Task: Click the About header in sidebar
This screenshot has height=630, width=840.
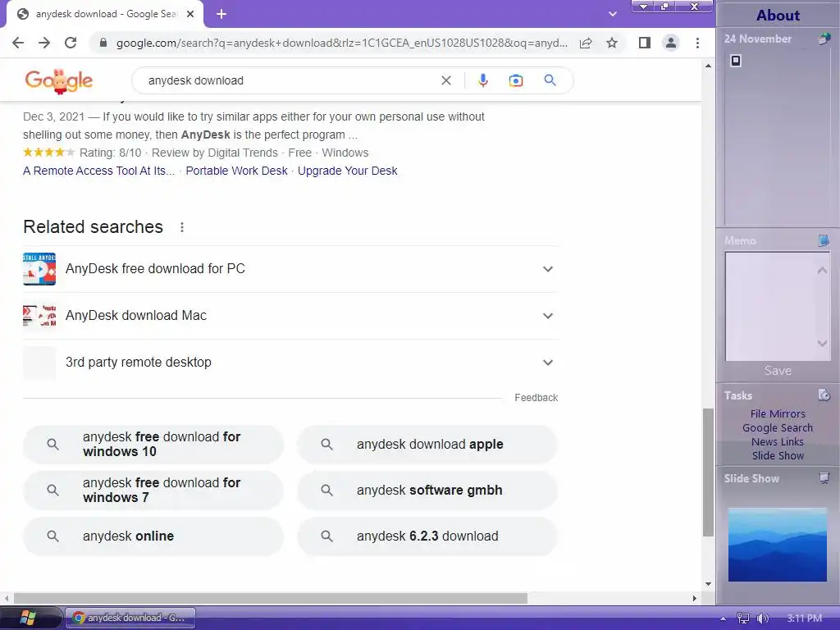Action: (778, 15)
